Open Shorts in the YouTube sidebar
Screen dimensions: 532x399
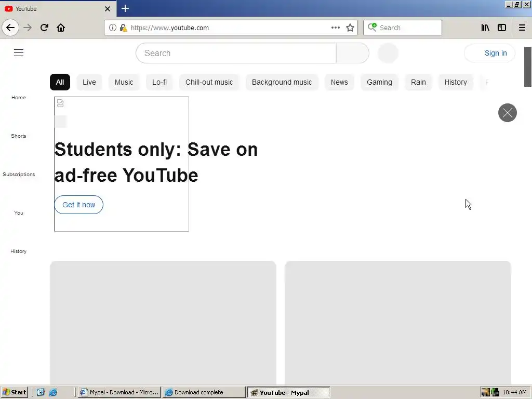pyautogui.click(x=19, y=136)
